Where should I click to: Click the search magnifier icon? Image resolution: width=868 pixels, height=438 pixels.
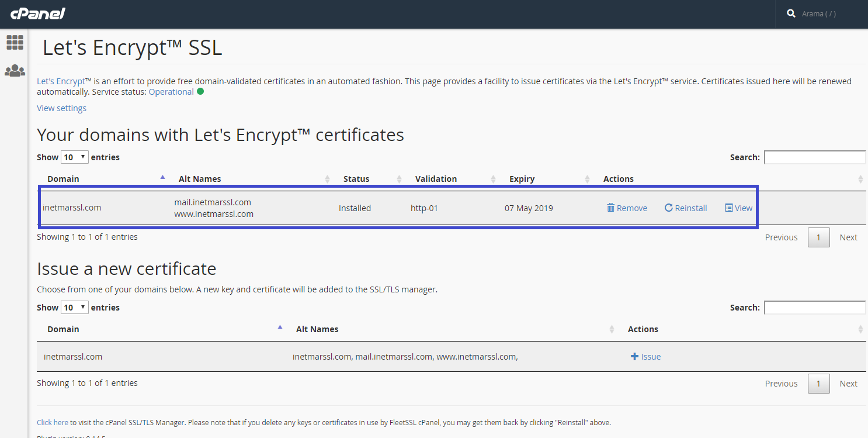pos(791,13)
